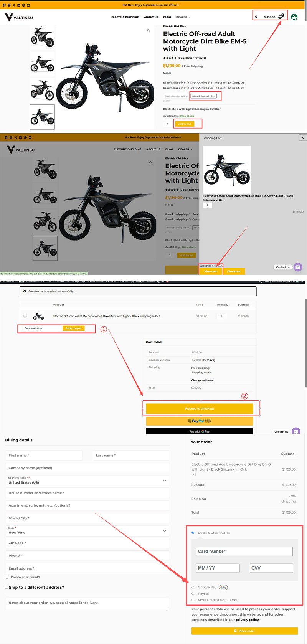Tick the Create an account checkbox
The height and width of the screenshot is (644, 307).
click(x=7, y=577)
